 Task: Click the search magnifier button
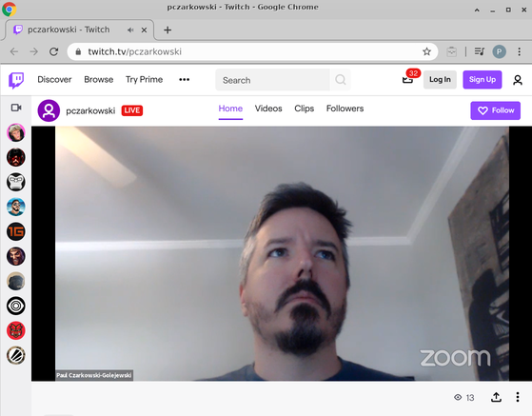click(x=341, y=80)
